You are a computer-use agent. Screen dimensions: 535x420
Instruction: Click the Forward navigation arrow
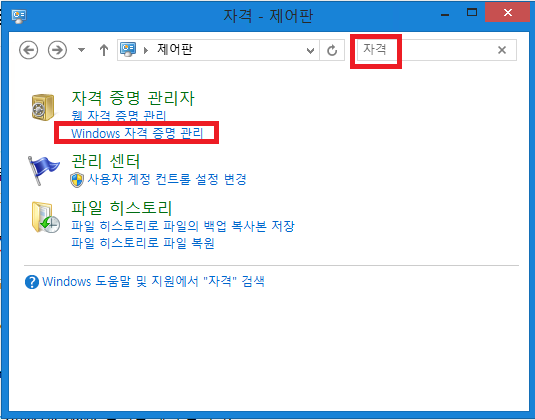coord(57,50)
